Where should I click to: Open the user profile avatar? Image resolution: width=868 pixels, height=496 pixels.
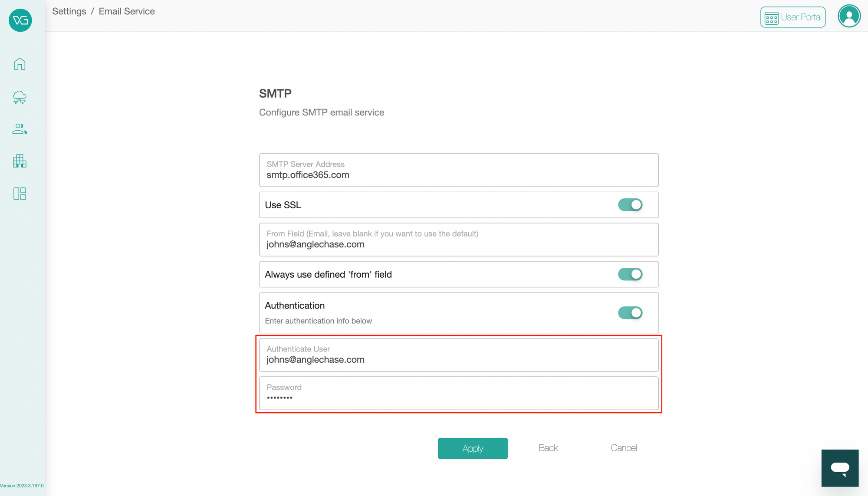tap(849, 16)
